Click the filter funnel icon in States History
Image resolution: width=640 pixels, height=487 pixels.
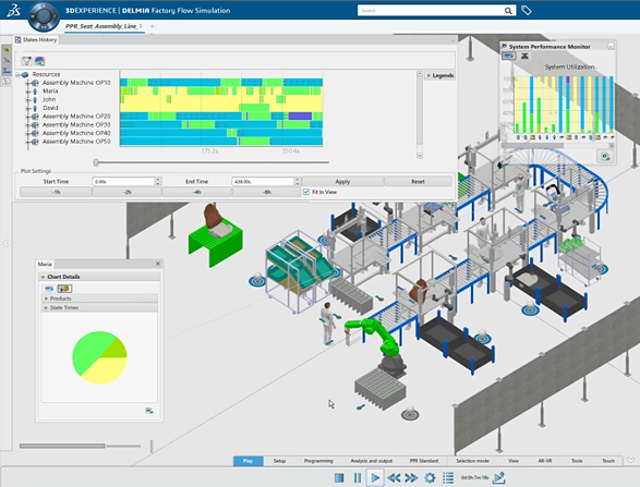[x=27, y=61]
